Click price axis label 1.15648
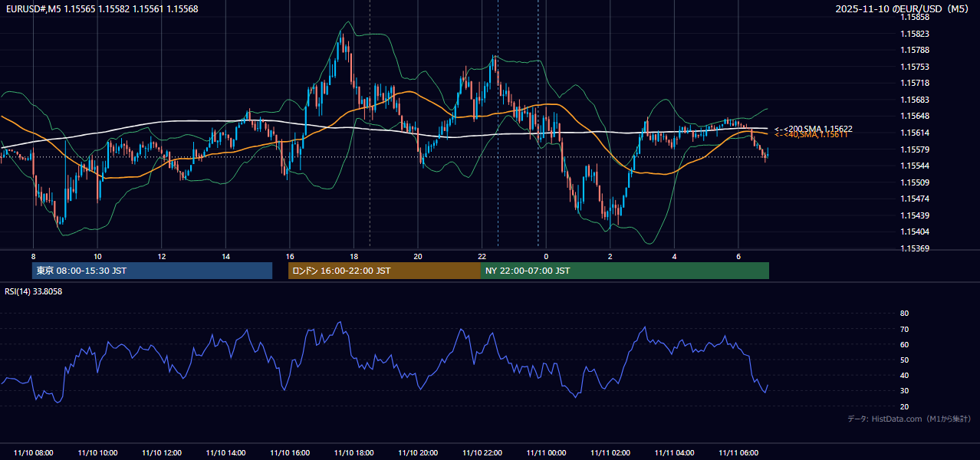This screenshot has height=460, width=980. click(x=916, y=116)
